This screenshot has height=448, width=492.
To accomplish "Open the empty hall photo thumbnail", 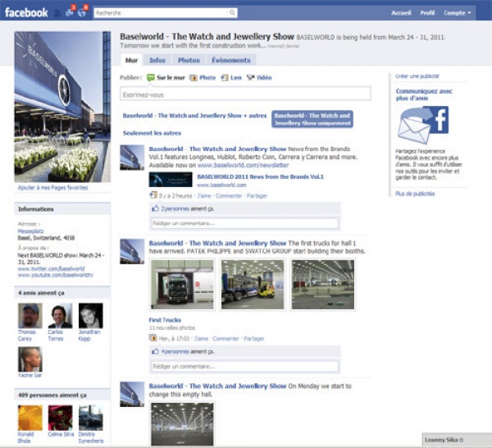I will (x=182, y=424).
